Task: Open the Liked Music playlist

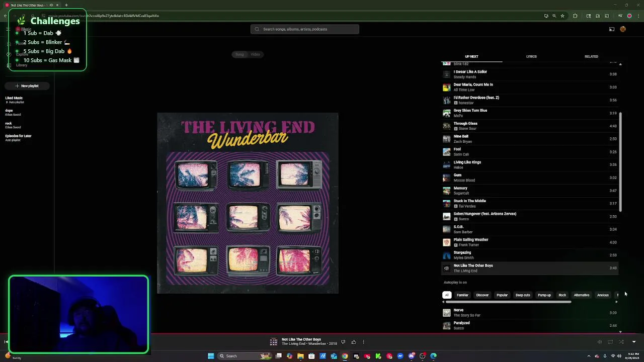Action: [14, 100]
